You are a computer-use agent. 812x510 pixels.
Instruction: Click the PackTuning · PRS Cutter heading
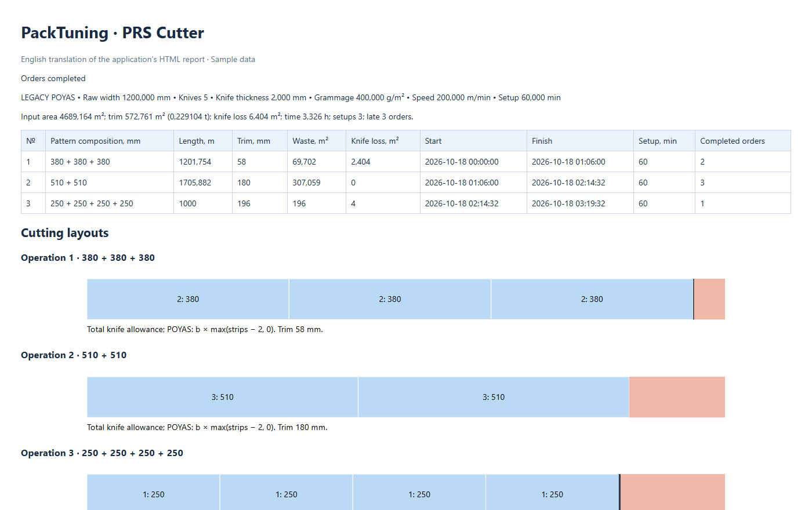coord(113,33)
